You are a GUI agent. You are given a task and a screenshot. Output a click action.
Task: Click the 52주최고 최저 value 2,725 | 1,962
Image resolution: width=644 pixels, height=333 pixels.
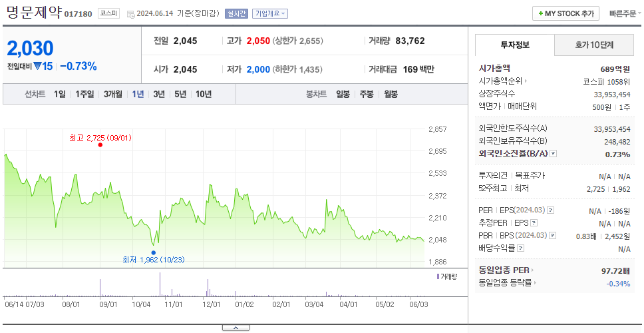(609, 189)
